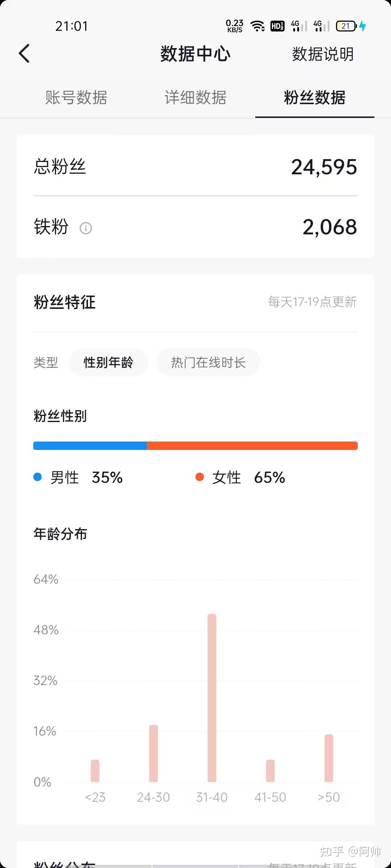Tap the charging lightning bolt icon
This screenshot has width=391, height=868.
[362, 26]
